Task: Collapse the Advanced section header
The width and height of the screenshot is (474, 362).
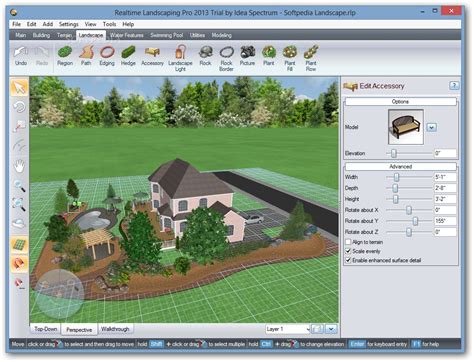Action: pyautogui.click(x=400, y=166)
